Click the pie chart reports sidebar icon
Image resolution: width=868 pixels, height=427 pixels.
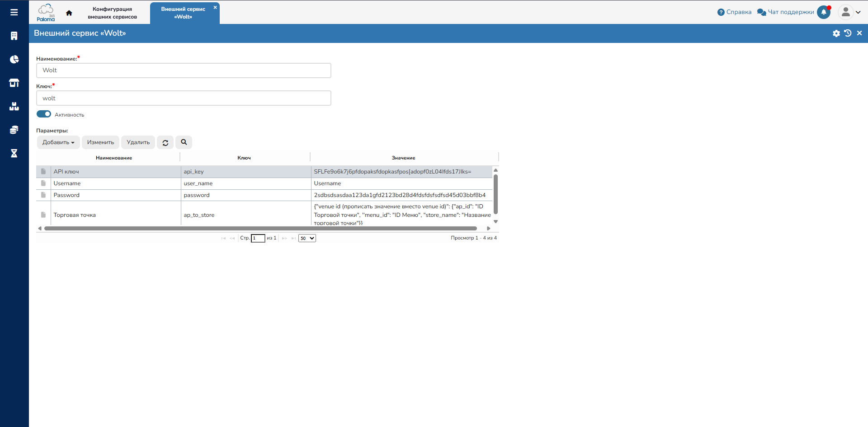pyautogui.click(x=14, y=59)
